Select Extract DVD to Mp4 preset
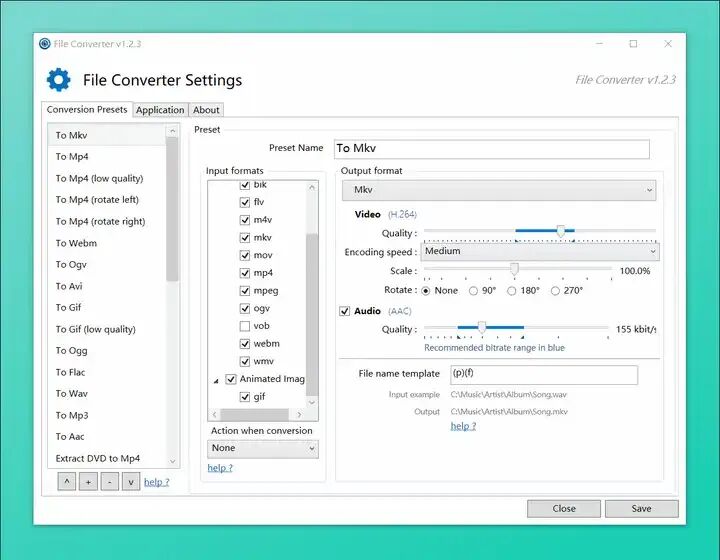 [x=107, y=459]
